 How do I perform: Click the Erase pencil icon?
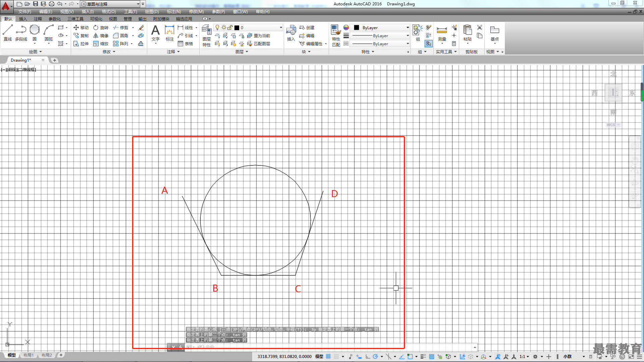(141, 27)
